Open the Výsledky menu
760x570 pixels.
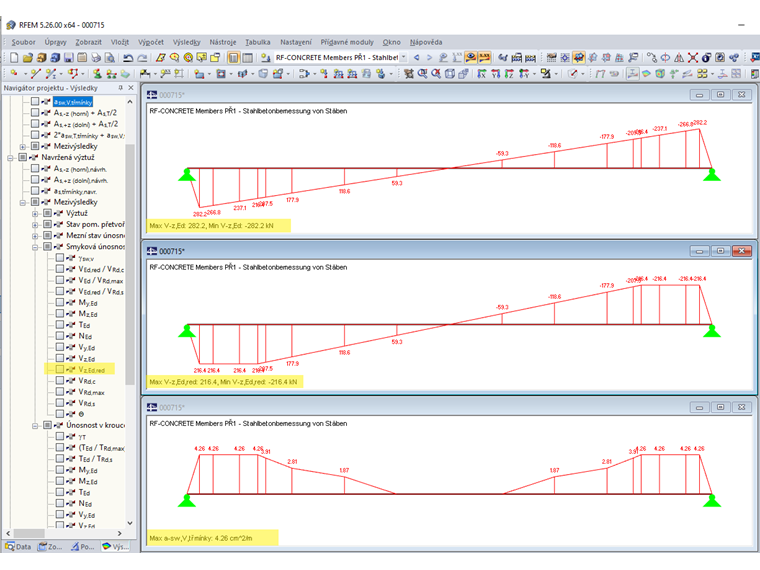click(187, 42)
